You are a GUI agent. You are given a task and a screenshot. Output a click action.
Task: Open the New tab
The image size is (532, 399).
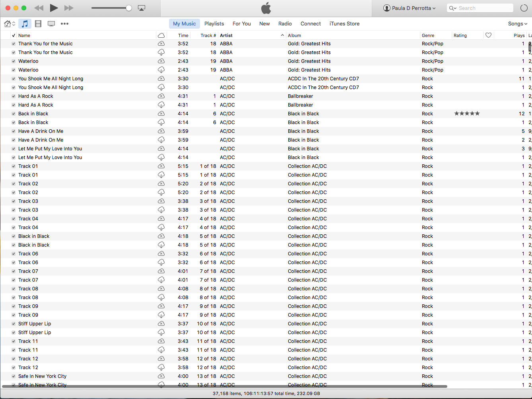(264, 24)
